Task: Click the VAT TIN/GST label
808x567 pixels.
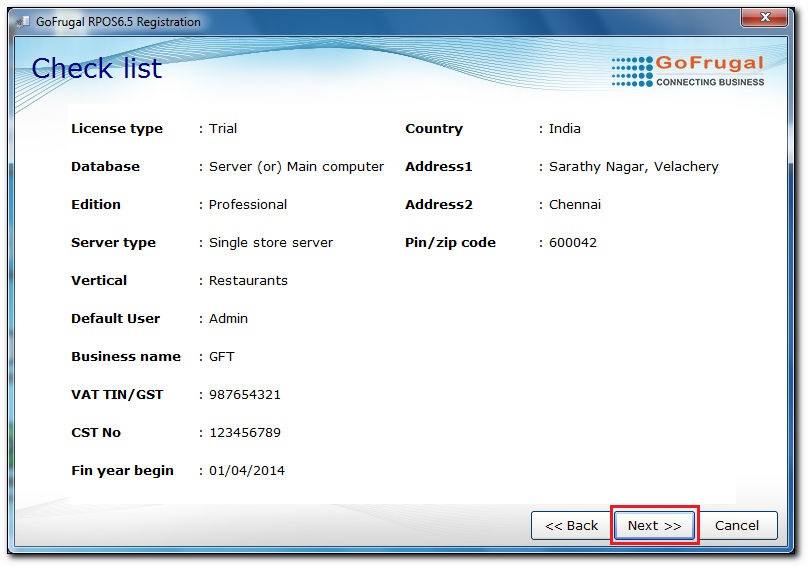Action: point(117,395)
